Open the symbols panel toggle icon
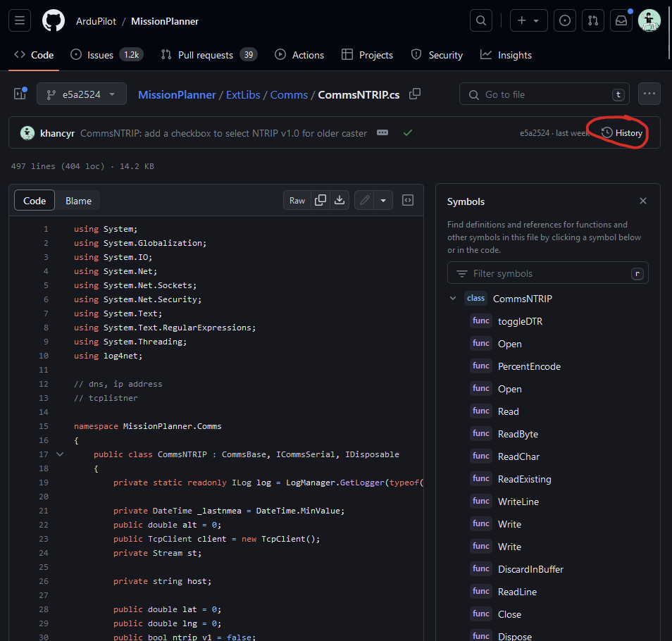This screenshot has height=641, width=672. pos(408,200)
